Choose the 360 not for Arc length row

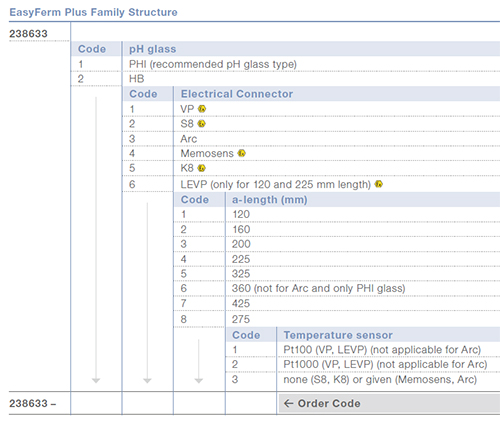pos(337,288)
